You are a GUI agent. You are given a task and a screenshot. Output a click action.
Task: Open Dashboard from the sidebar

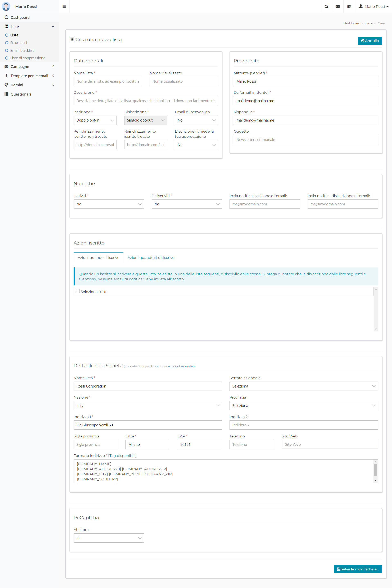[20, 18]
